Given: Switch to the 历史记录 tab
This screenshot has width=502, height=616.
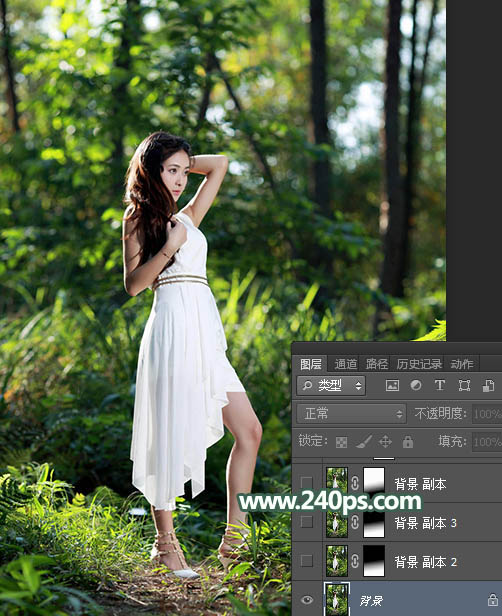Looking at the screenshot, I should pos(419,364).
